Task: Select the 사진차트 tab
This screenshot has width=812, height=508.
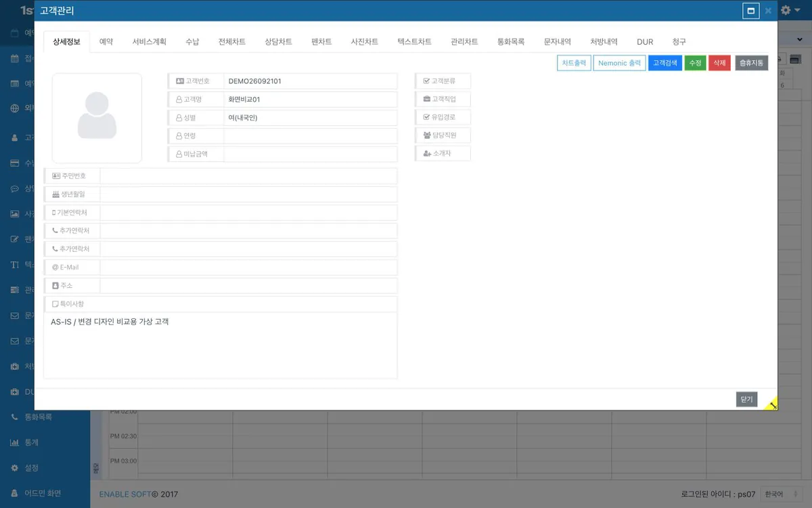Action: point(365,42)
